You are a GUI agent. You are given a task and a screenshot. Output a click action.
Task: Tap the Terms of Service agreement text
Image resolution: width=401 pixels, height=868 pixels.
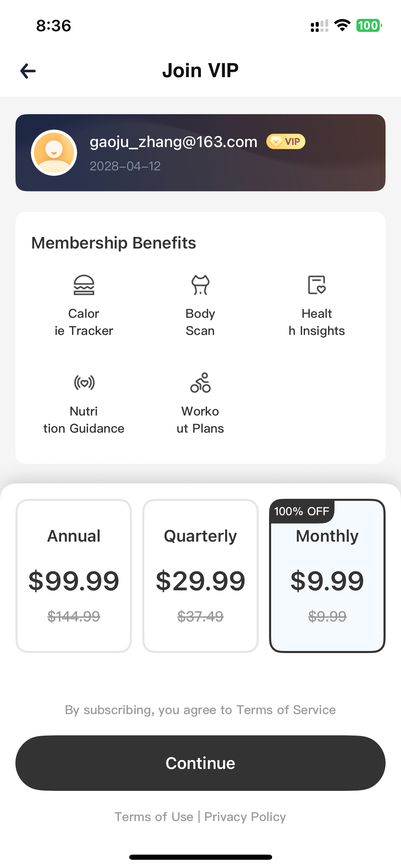pos(200,710)
